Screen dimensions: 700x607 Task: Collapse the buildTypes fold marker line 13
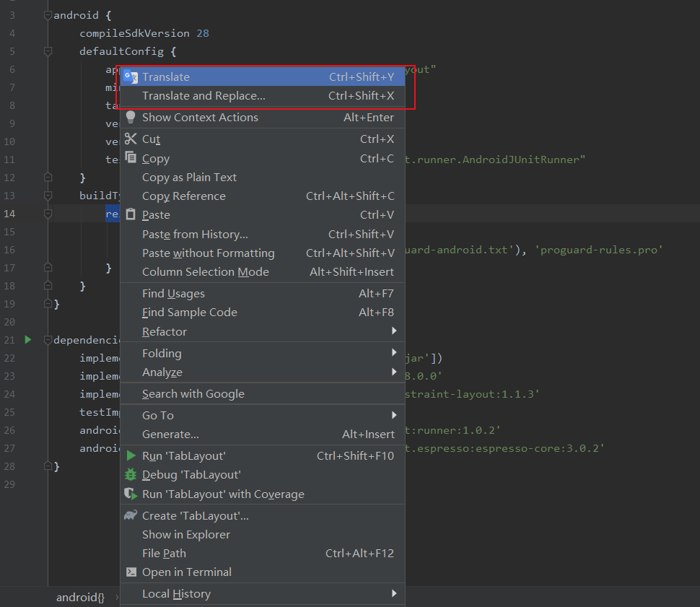(x=48, y=196)
